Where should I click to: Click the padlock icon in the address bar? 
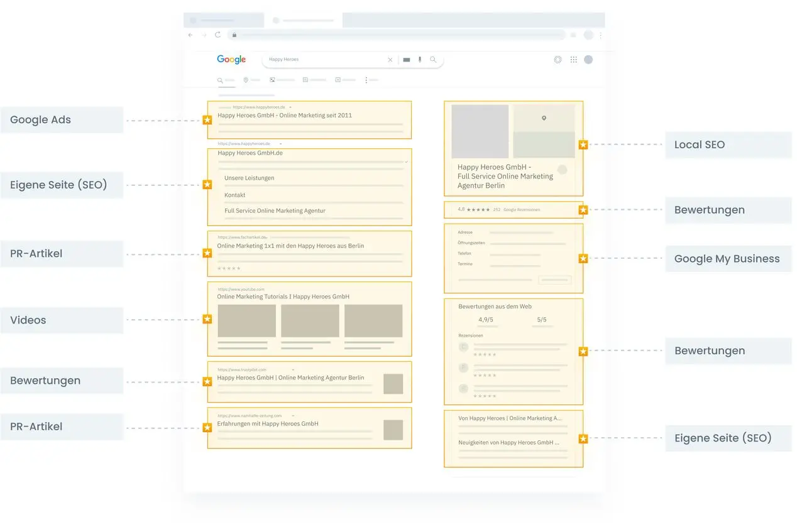(x=234, y=35)
